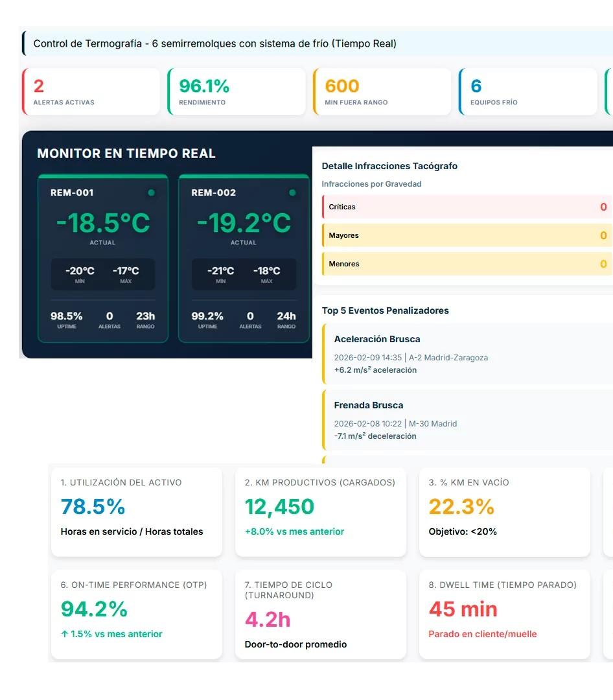Click REM-001 maximum temperature -17°C

126,271
